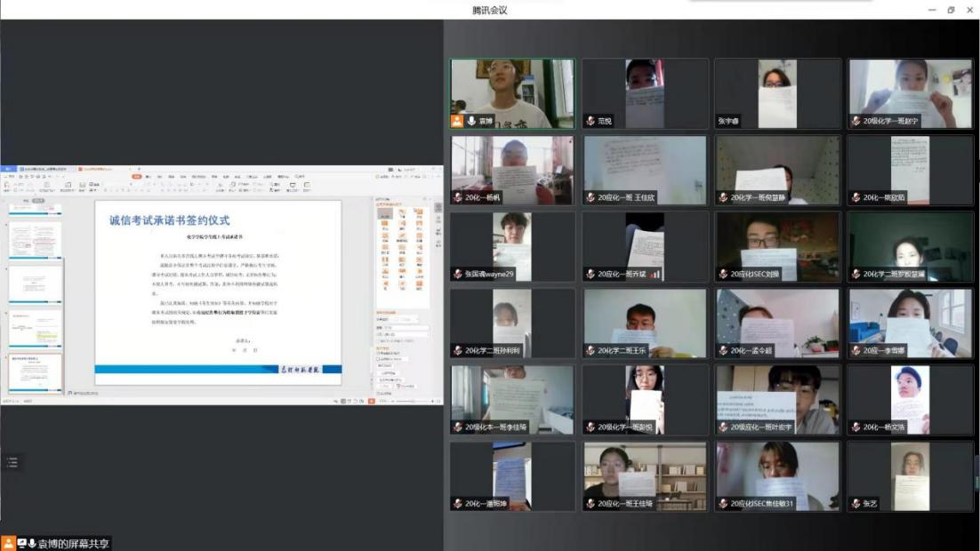Click the list panel icon at left edge
This screenshot has height=551, width=980.
tap(12, 462)
